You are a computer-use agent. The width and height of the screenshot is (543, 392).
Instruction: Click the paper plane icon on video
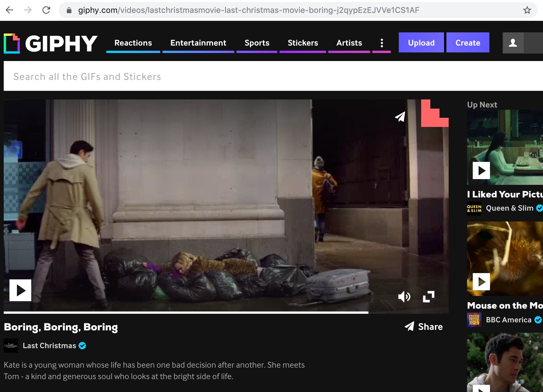400,117
